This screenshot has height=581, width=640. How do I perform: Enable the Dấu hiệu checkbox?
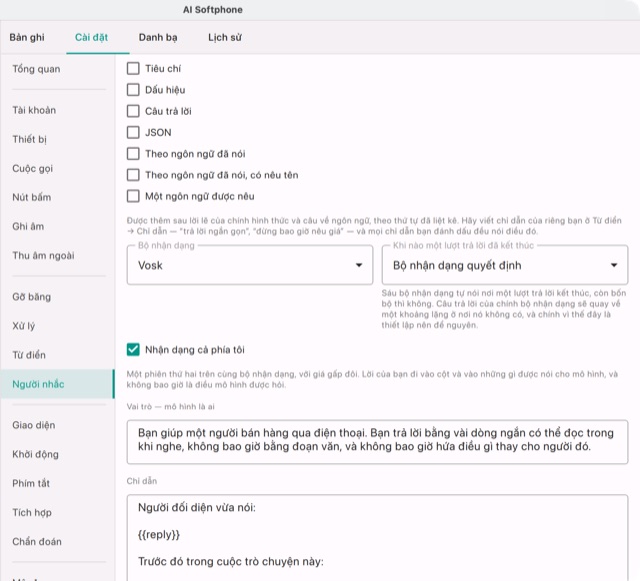click(133, 89)
